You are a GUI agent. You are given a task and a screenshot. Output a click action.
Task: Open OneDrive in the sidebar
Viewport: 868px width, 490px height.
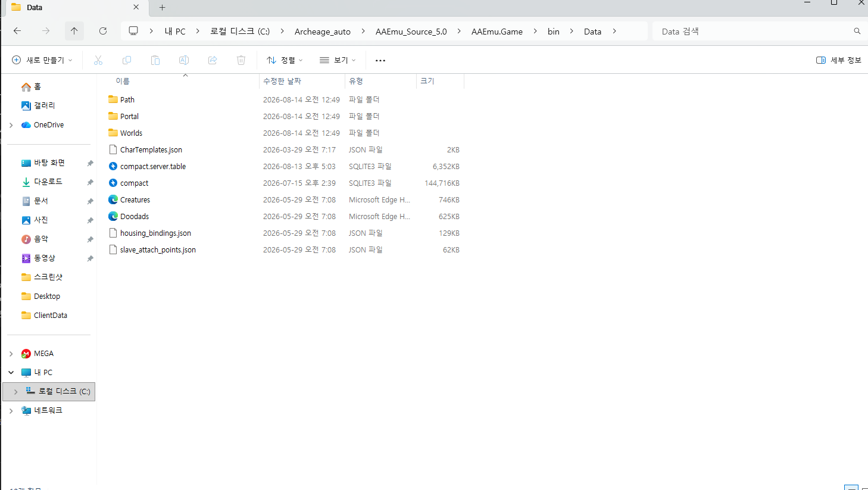pos(49,125)
